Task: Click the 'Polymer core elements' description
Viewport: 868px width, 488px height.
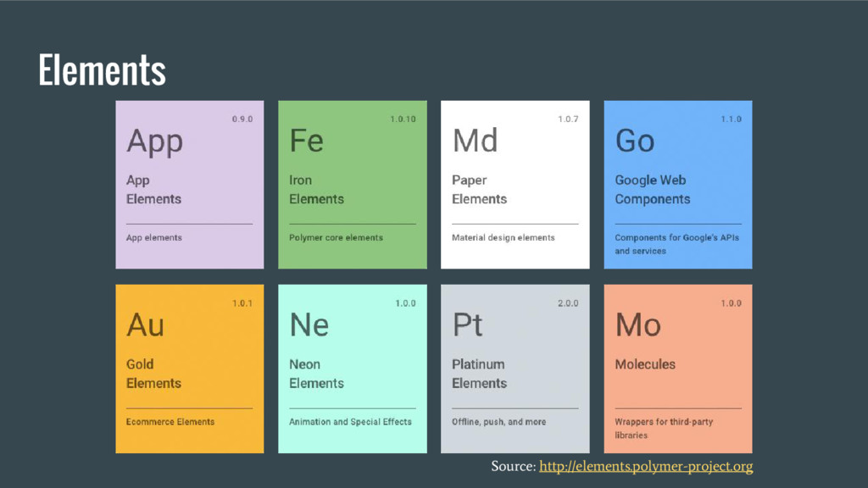Action: coord(336,238)
